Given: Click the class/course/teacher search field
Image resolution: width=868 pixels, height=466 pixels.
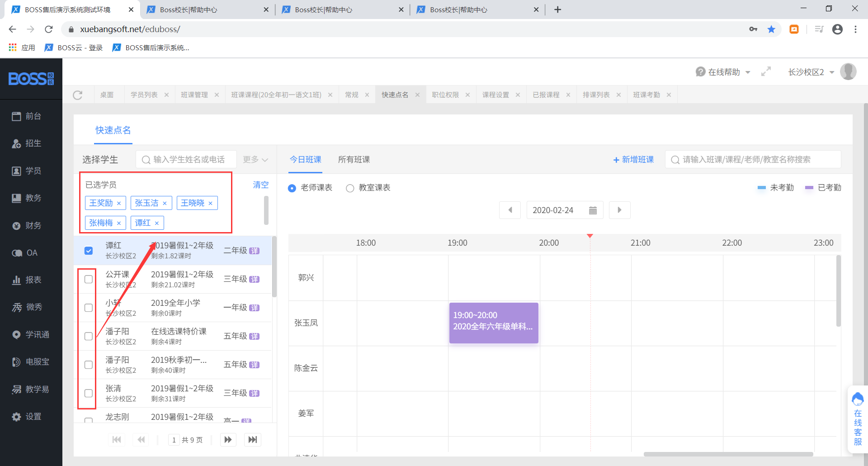Looking at the screenshot, I should click(753, 159).
